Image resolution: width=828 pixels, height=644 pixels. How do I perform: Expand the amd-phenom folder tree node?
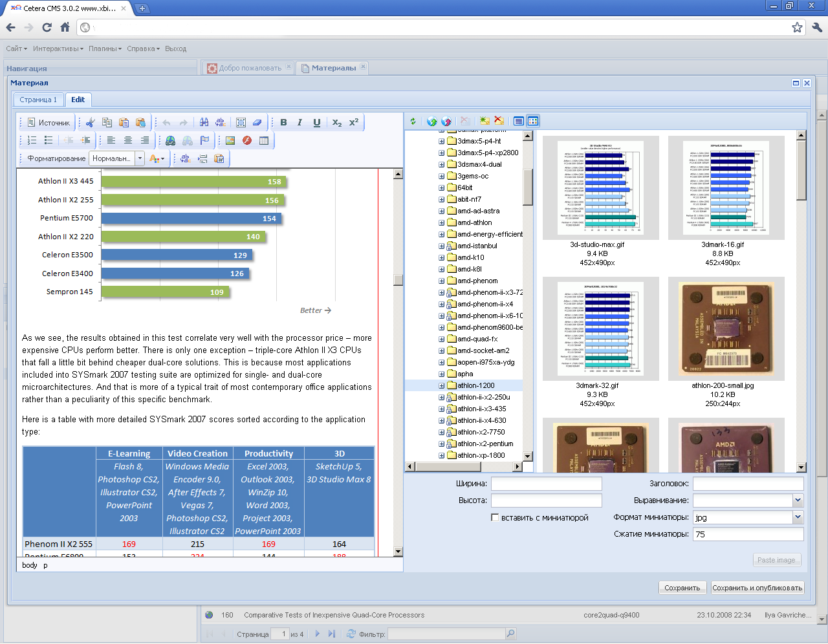click(x=441, y=281)
